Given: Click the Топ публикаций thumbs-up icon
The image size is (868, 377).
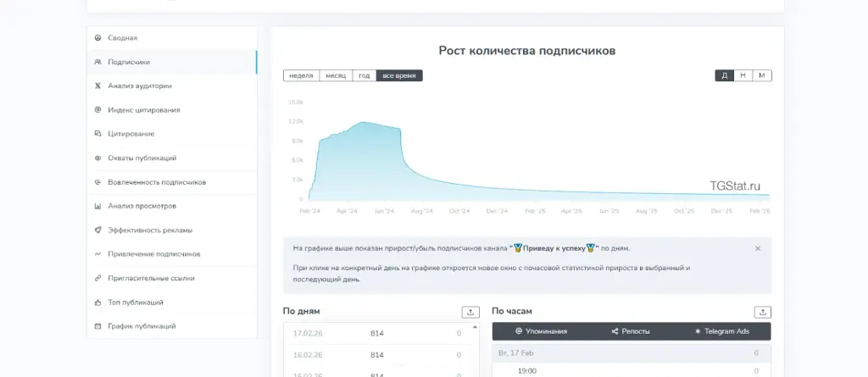Looking at the screenshot, I should (x=98, y=302).
